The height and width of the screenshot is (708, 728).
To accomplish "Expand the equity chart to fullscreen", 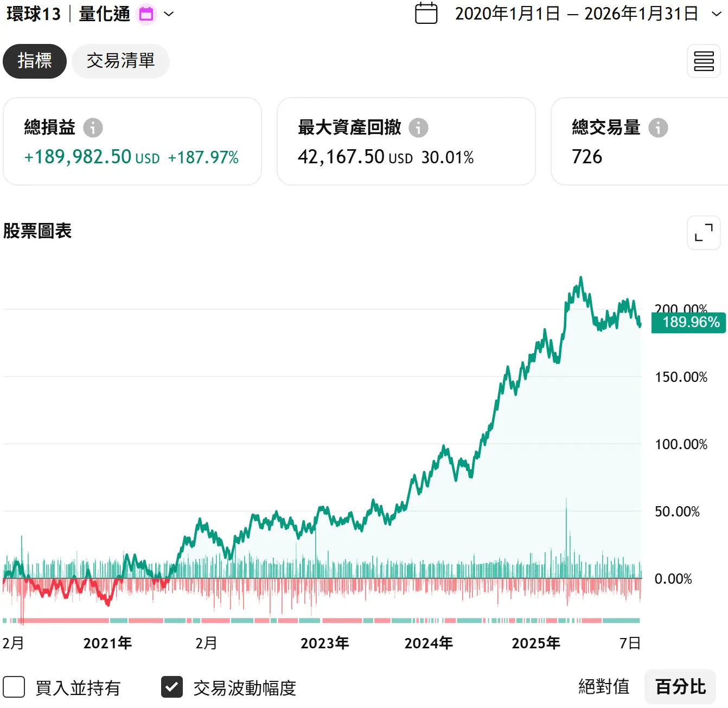I will pos(704,233).
